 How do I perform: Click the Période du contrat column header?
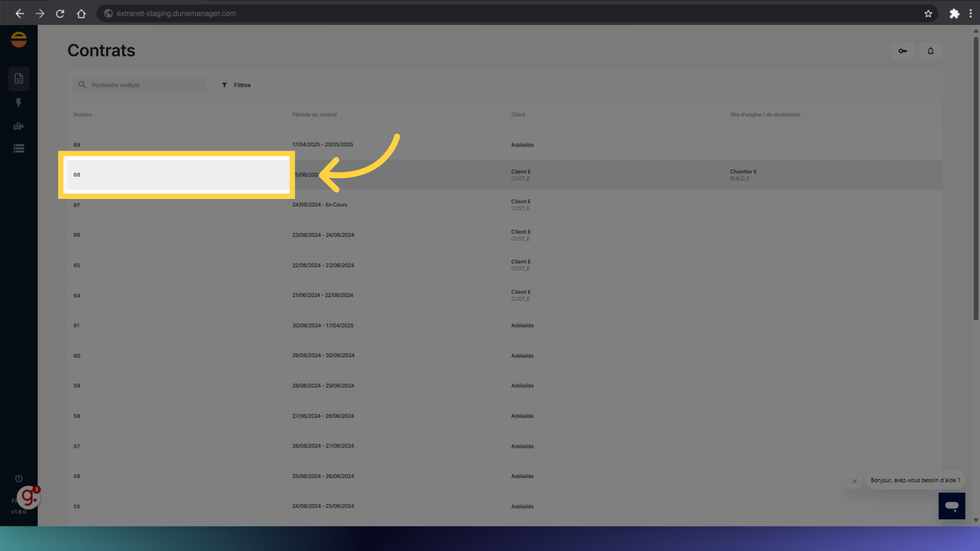tap(314, 115)
